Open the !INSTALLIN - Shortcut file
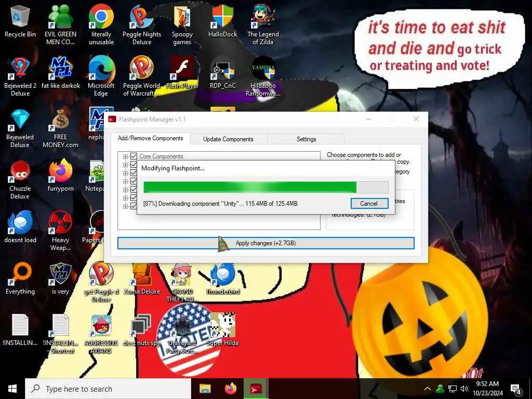Viewport: 532px width, 399px height. coord(60,334)
